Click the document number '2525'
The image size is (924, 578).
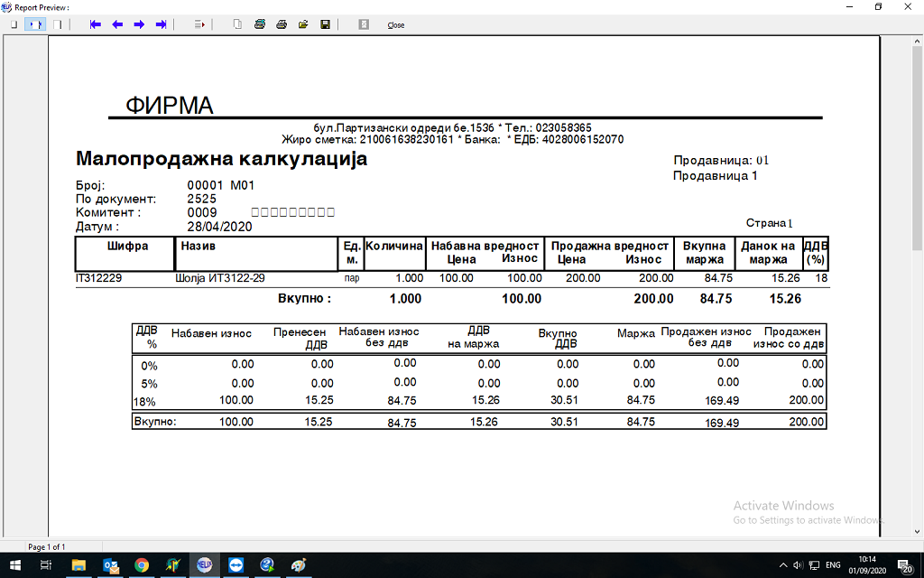tap(201, 199)
